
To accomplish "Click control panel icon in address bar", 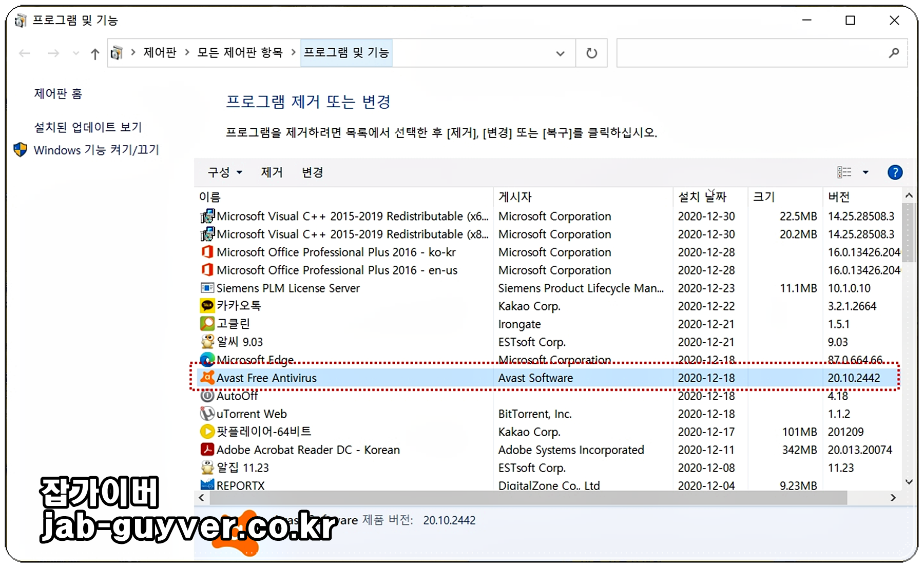I will (x=117, y=53).
